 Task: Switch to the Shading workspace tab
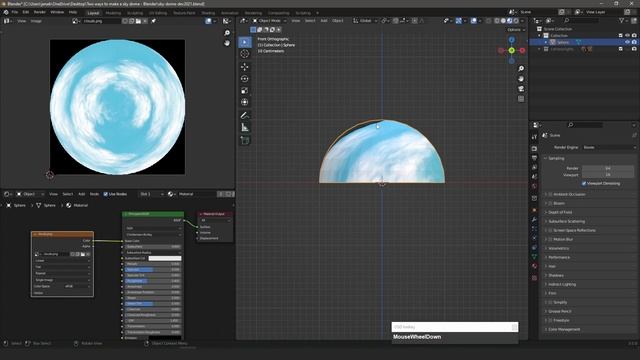click(208, 13)
